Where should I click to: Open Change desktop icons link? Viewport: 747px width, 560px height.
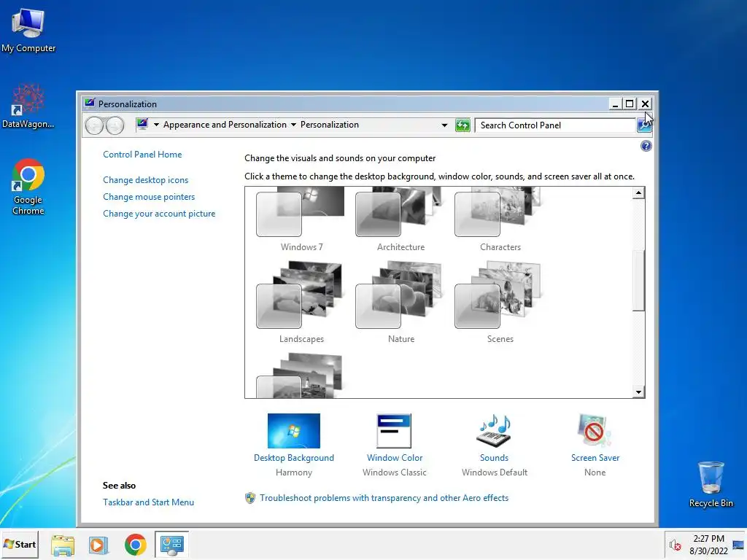pyautogui.click(x=145, y=180)
